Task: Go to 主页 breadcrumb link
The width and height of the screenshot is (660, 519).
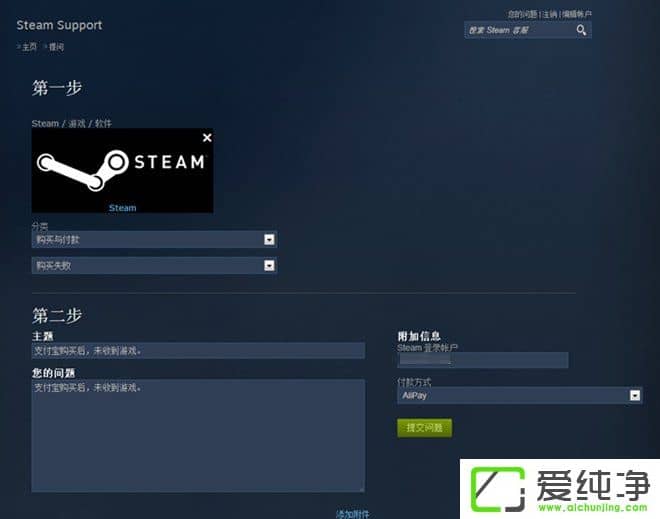Action: coord(29,47)
